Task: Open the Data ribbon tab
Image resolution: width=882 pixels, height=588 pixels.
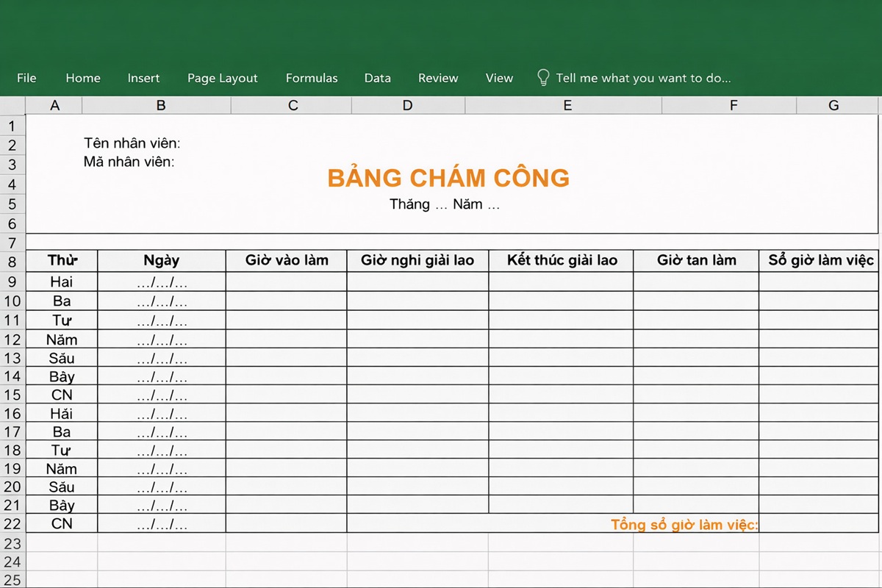Action: pos(377,78)
